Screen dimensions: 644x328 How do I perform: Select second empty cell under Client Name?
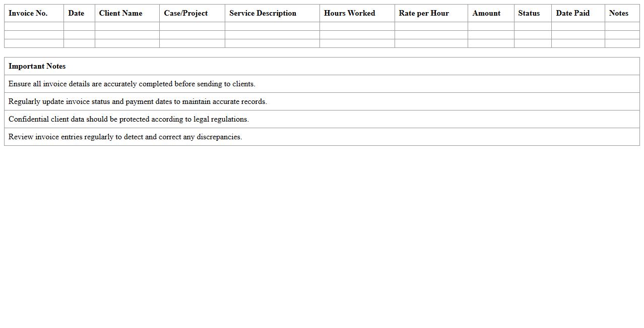pyautogui.click(x=127, y=35)
